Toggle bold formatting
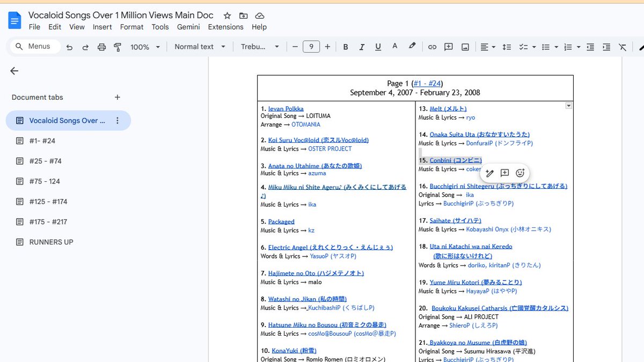The width and height of the screenshot is (644, 362). tap(345, 47)
